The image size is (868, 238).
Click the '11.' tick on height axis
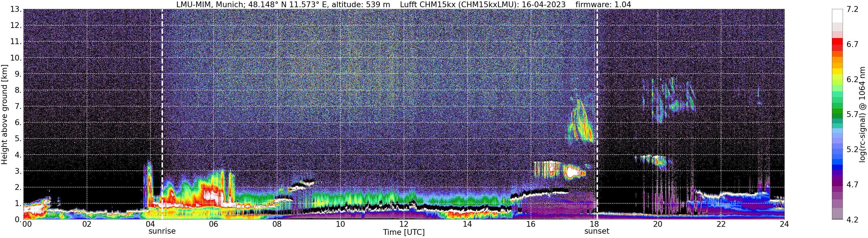pyautogui.click(x=16, y=41)
